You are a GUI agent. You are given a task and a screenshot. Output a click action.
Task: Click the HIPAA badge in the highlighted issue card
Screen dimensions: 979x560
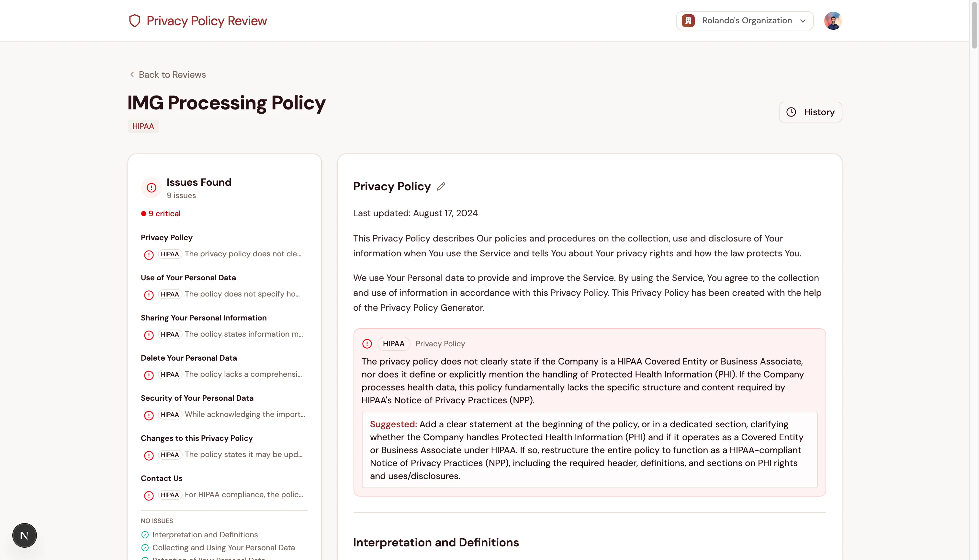tap(394, 343)
